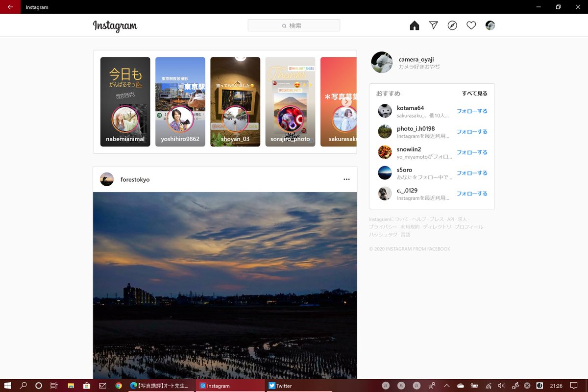Launch Chrome from taskbar
Image resolution: width=588 pixels, height=392 pixels.
(x=119, y=386)
